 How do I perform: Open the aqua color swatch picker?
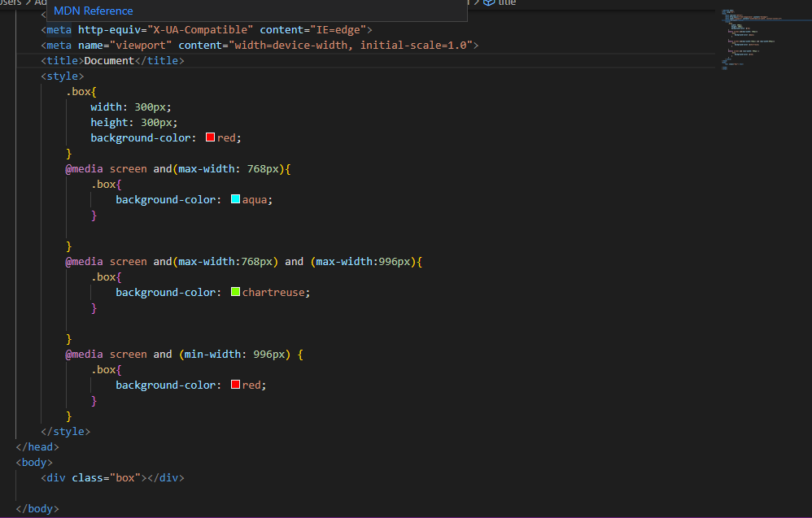(x=235, y=199)
